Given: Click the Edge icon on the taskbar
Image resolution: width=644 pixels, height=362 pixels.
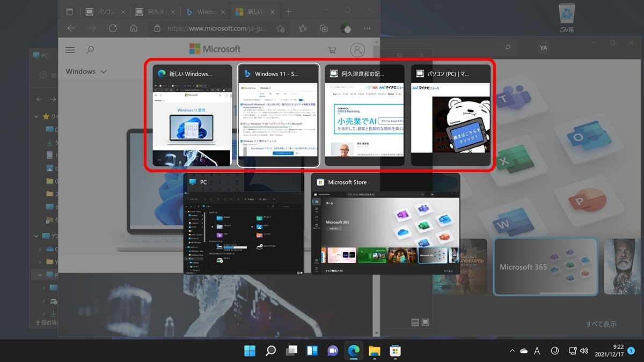Looking at the screenshot, I should coord(354,351).
